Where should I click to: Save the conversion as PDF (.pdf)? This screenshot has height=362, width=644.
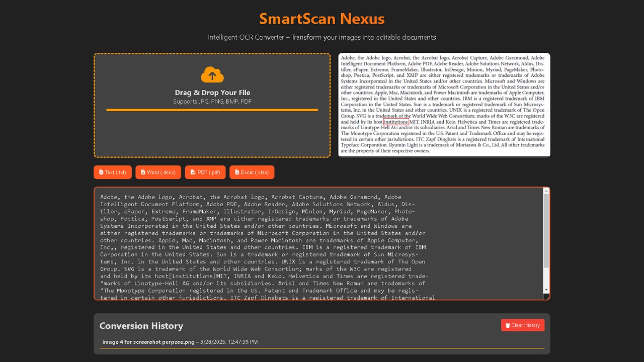click(x=205, y=172)
